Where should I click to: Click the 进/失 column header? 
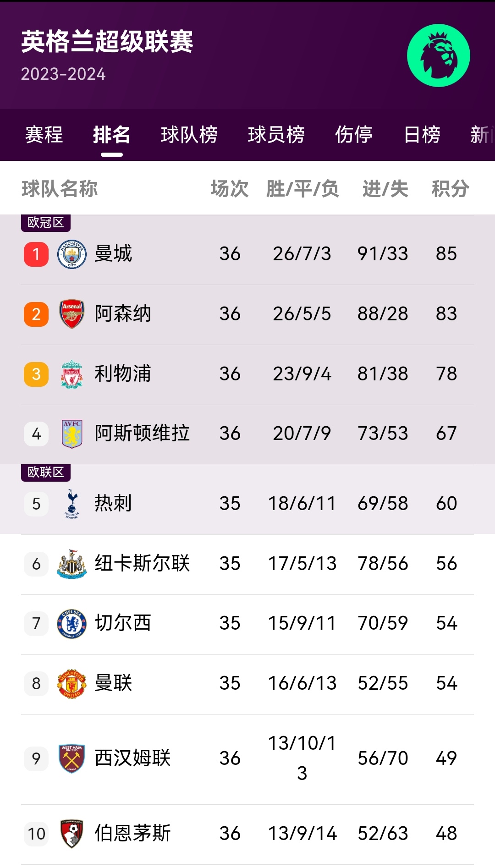pos(385,189)
